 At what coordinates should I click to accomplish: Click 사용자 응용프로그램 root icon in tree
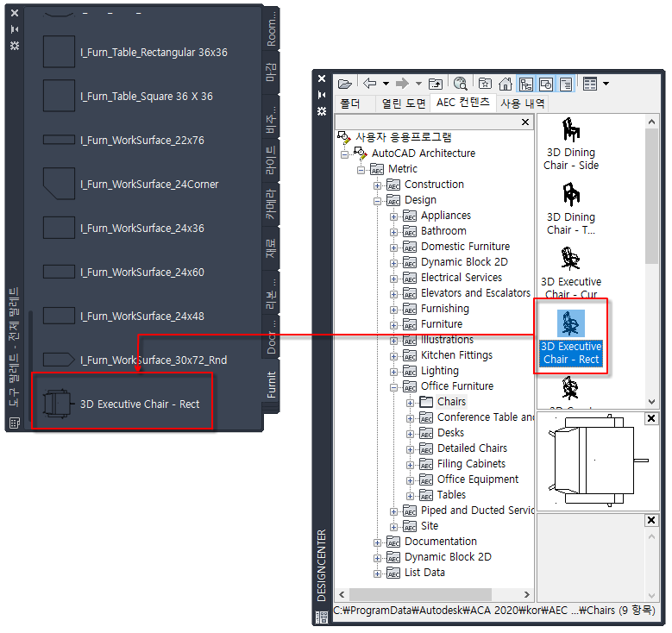click(x=343, y=138)
